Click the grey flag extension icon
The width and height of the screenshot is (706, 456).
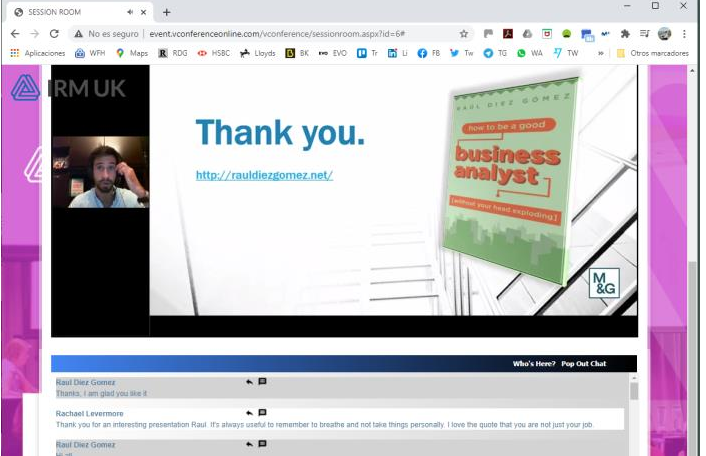(489, 34)
